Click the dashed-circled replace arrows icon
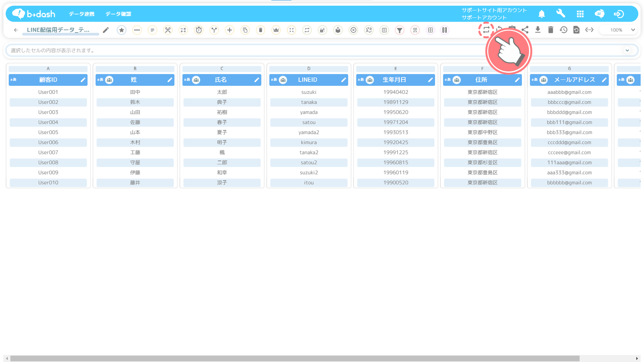Screen dimensions: 644x362 pos(486,30)
